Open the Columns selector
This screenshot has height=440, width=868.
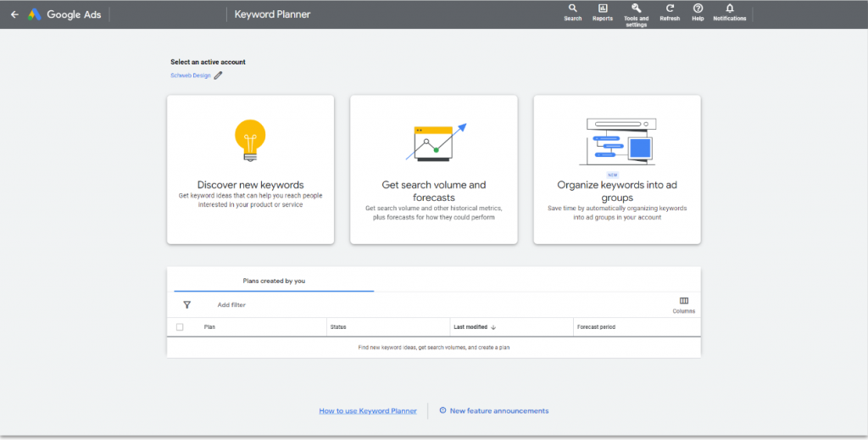point(684,302)
